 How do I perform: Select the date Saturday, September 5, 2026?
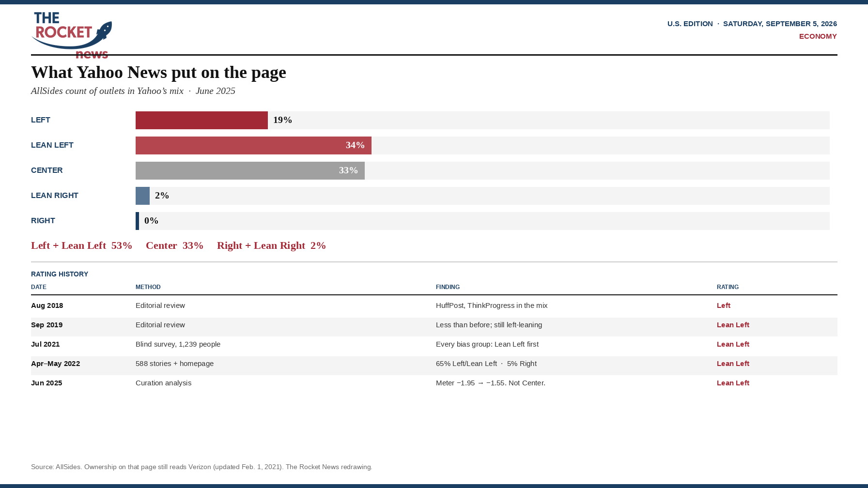(x=780, y=24)
